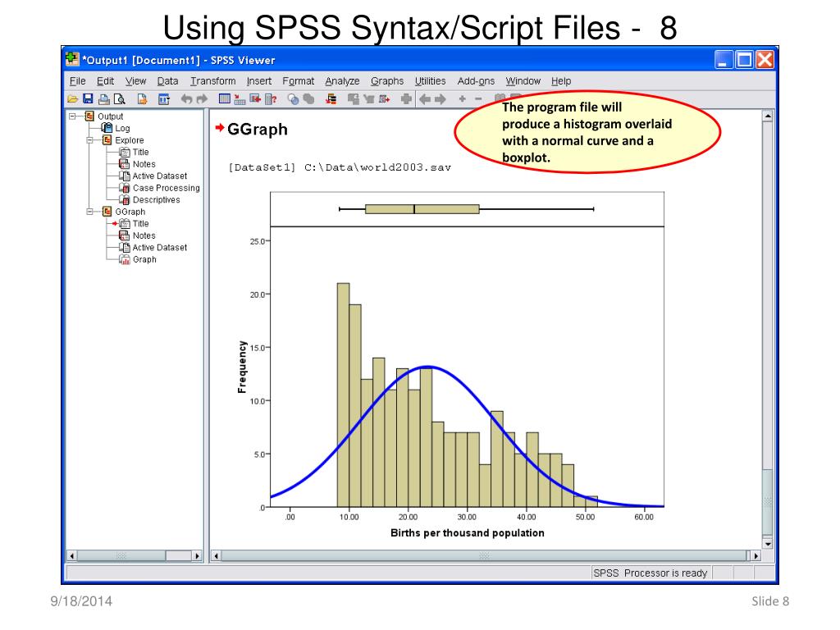This screenshot has height=630, width=840.
Task: Click the gray plus-shaped toolbar icon
Action: [407, 98]
